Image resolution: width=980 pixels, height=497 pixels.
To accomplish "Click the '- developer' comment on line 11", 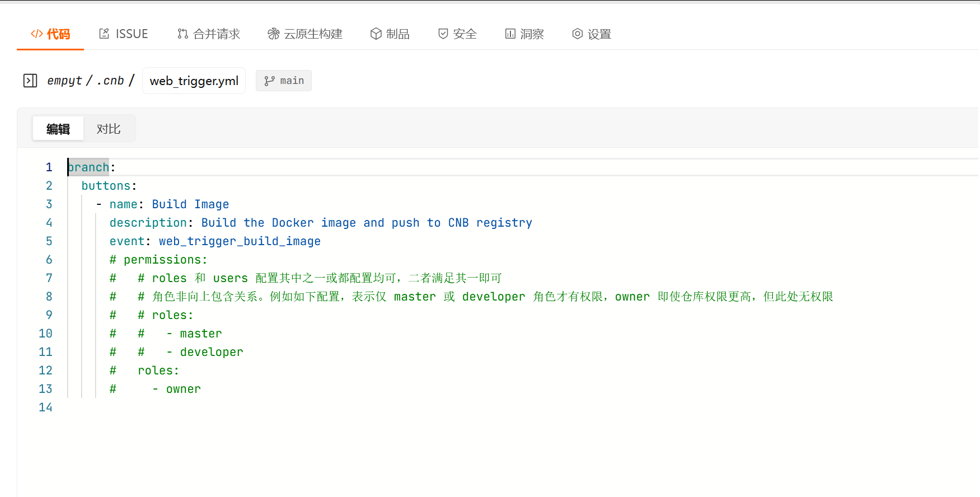I will tap(205, 352).
